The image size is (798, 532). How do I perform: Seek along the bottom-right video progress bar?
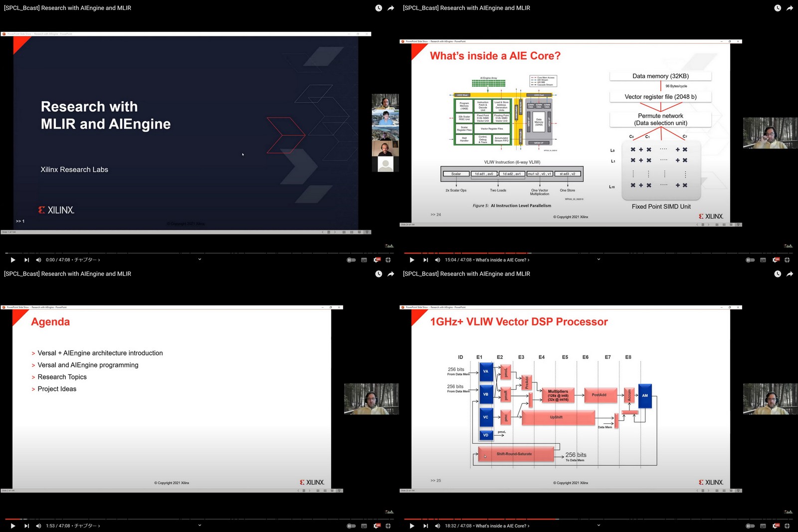point(598,519)
